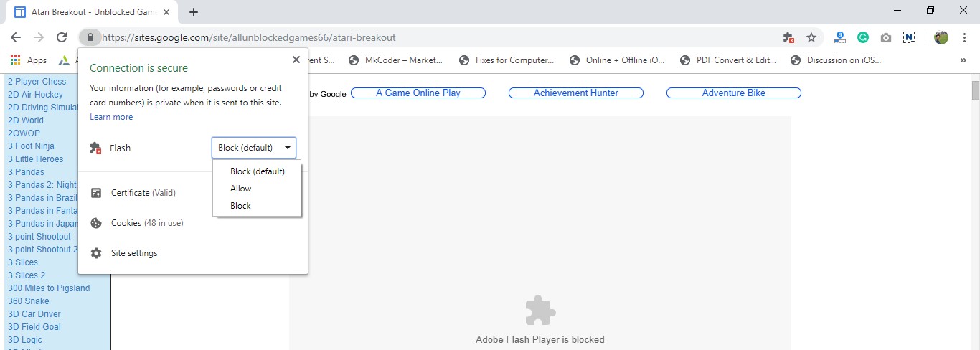Open '360 Snake' game link

(x=29, y=301)
